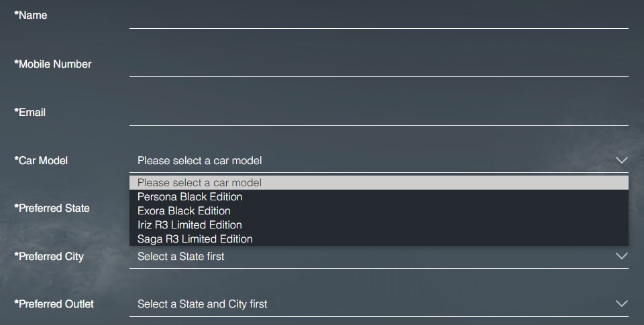Click the Car Model chevron arrow
This screenshot has height=325, width=644.
tap(621, 160)
